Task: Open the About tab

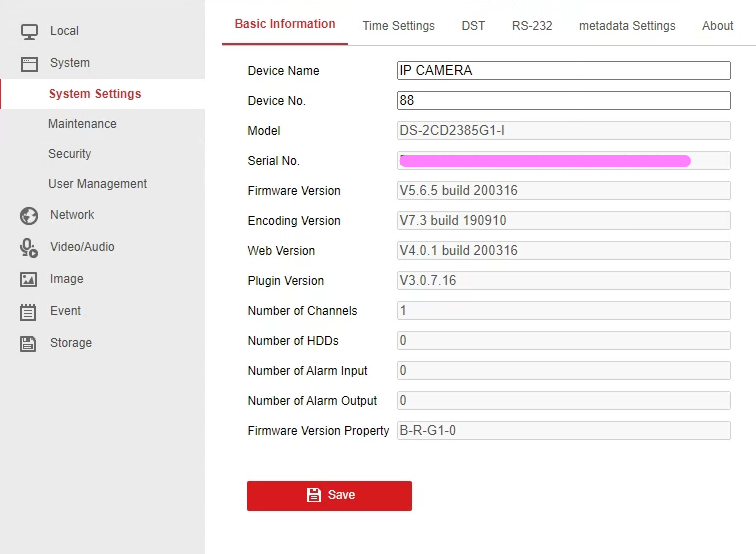Action: tap(717, 26)
